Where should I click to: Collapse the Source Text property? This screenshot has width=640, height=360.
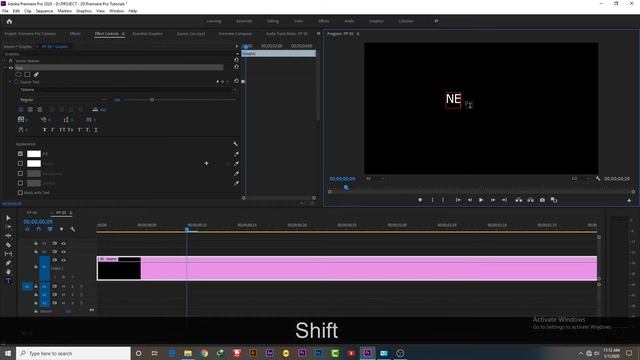click(x=10, y=82)
